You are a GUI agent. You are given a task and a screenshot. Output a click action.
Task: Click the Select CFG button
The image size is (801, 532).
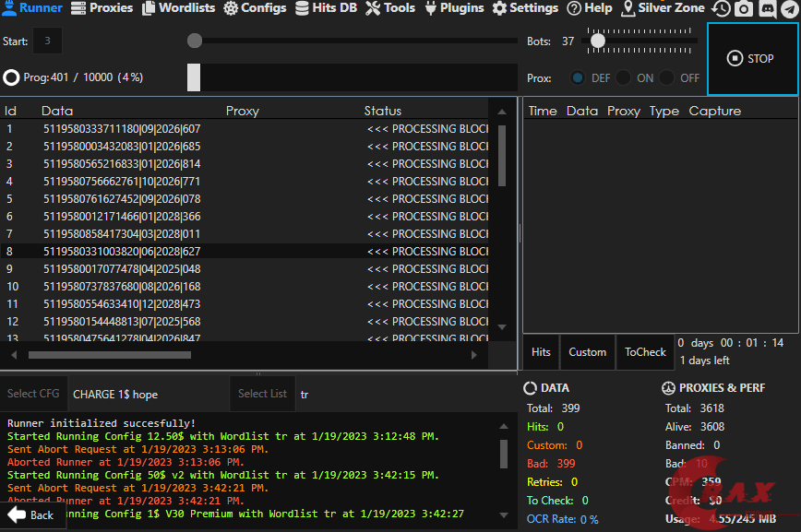coord(33,394)
